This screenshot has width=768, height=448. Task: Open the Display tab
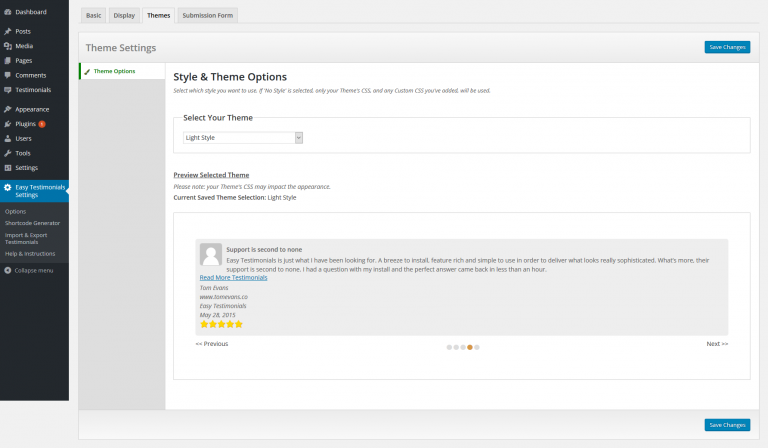click(124, 16)
